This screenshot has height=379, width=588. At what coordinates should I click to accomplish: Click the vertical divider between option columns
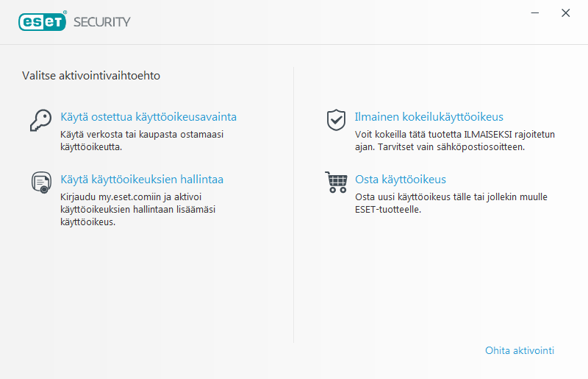294,206
